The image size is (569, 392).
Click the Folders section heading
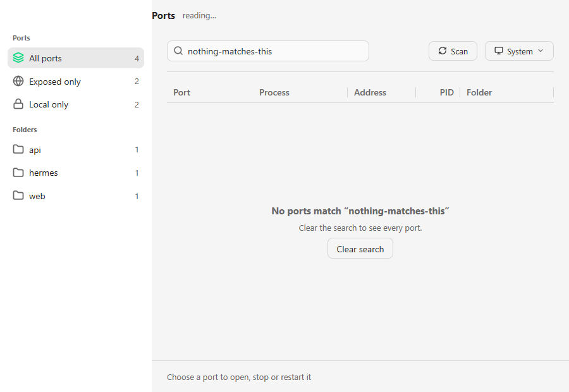25,130
